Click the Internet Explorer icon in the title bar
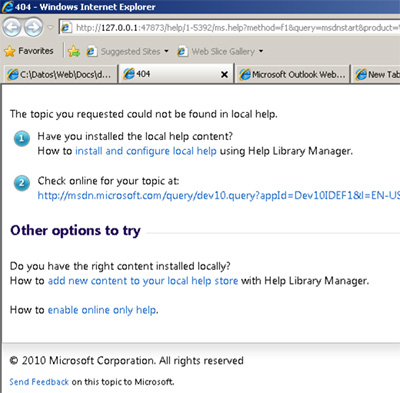 [7, 7]
